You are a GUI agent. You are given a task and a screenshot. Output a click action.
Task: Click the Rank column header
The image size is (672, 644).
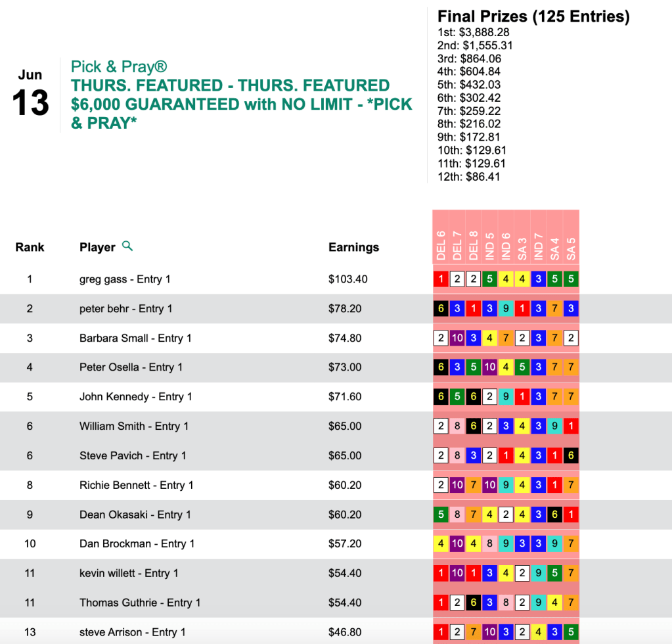30,247
